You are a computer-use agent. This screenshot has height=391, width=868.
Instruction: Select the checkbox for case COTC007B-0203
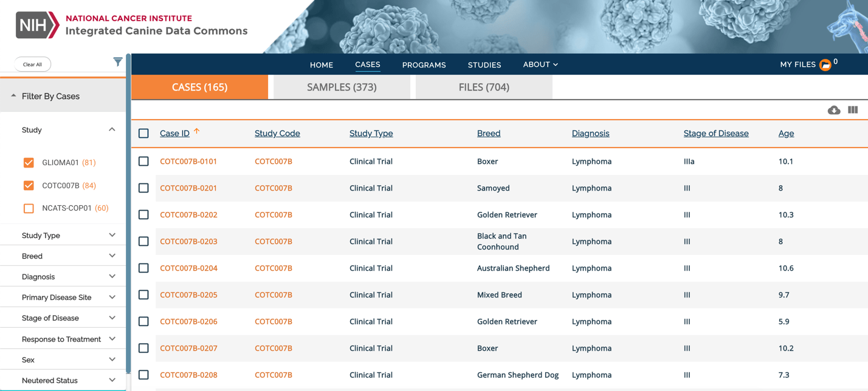pyautogui.click(x=143, y=241)
